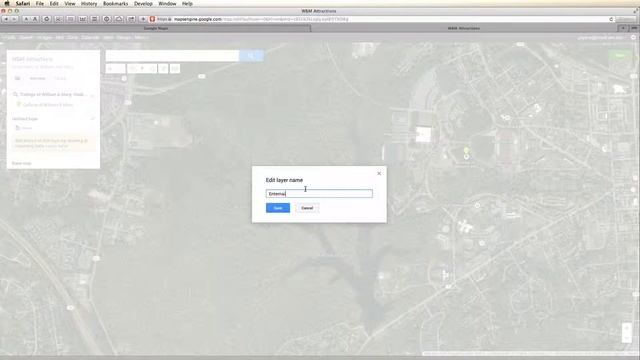Click the green Share button

tap(620, 55)
